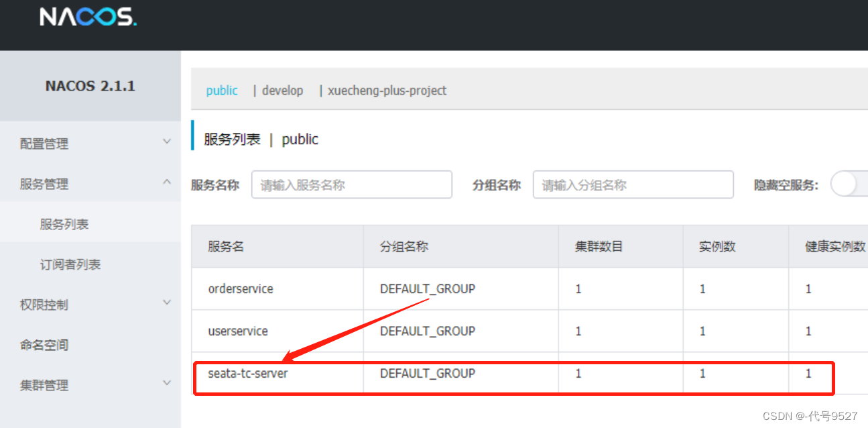Click the NACOS 2.1.1 version title

point(90,86)
